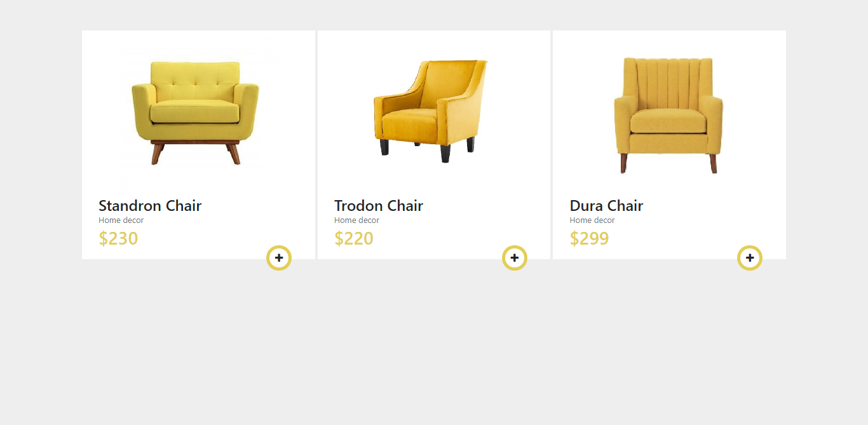This screenshot has height=425, width=868.
Task: Select the yellow plus button under $299
Action: coord(750,258)
